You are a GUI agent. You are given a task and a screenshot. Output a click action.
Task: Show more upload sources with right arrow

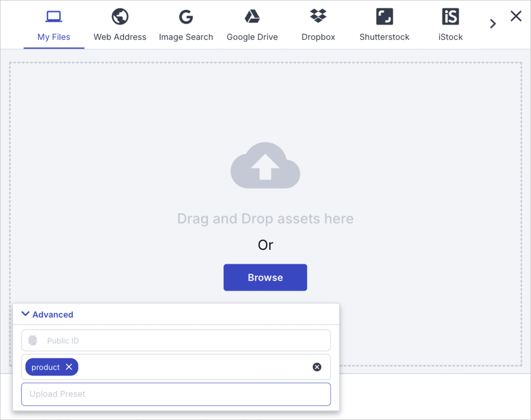click(x=493, y=24)
